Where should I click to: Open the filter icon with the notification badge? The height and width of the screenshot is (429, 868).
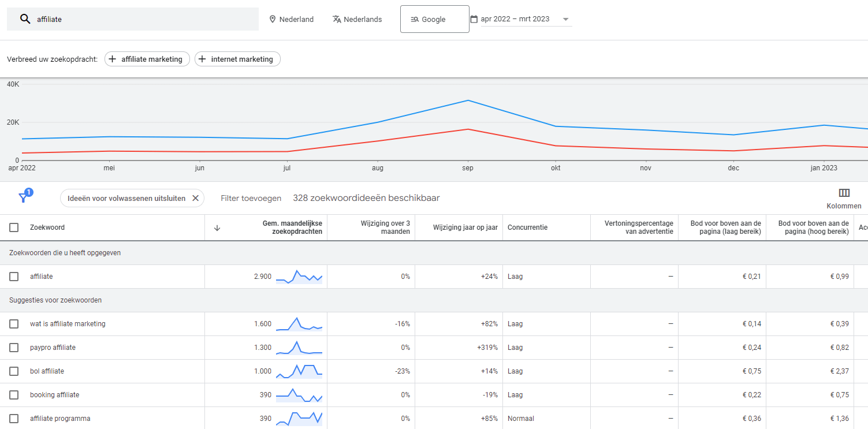coord(24,197)
